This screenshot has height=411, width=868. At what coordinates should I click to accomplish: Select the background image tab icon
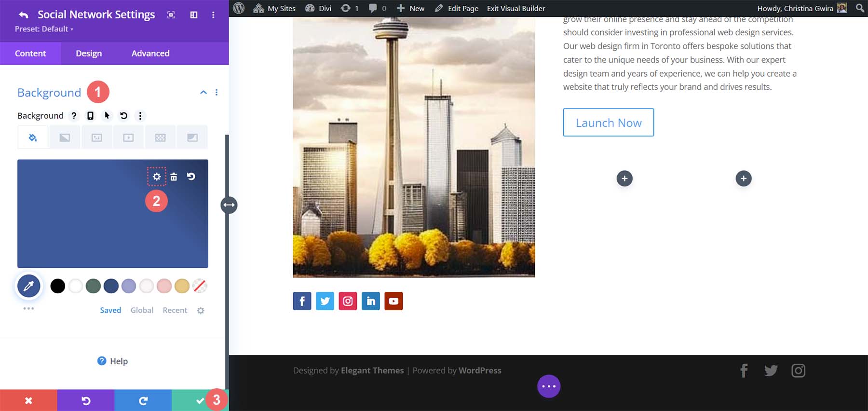click(96, 137)
